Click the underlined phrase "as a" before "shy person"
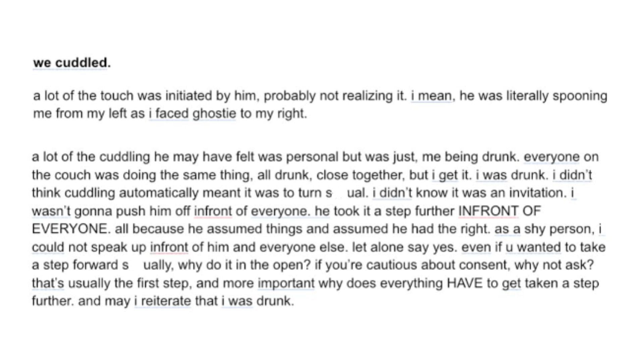644x362 pixels. pyautogui.click(x=507, y=229)
